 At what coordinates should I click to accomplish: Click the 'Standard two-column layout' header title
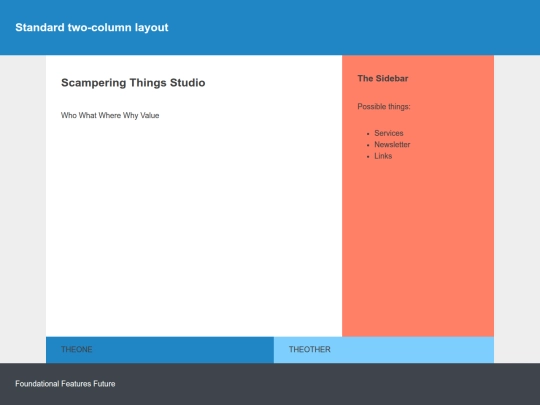92,28
